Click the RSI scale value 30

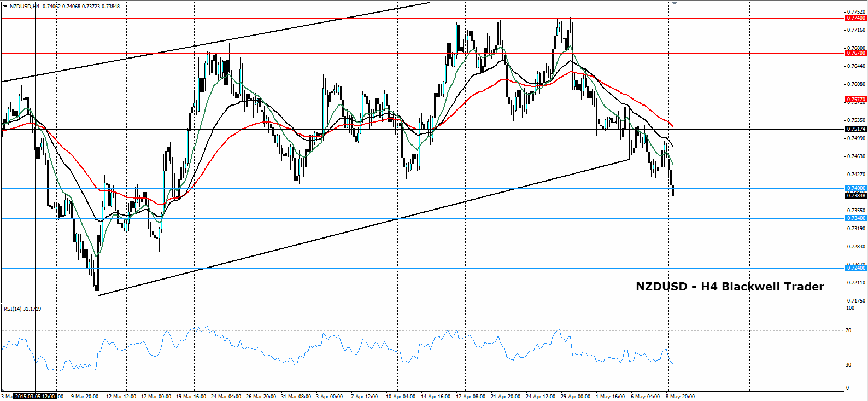[x=848, y=365]
